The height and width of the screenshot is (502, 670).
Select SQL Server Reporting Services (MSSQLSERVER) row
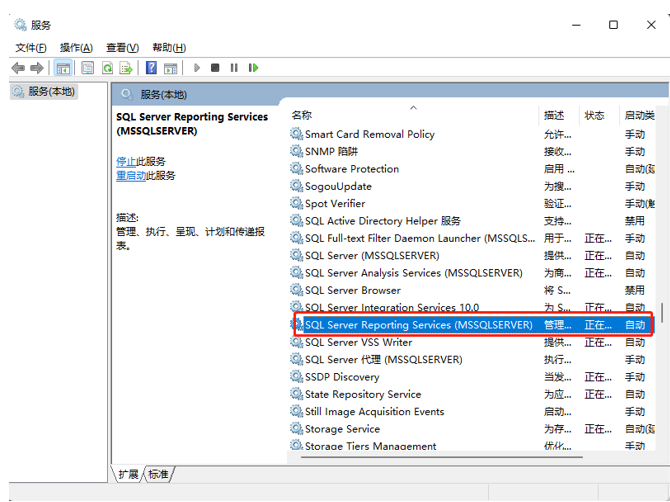[x=472, y=325]
